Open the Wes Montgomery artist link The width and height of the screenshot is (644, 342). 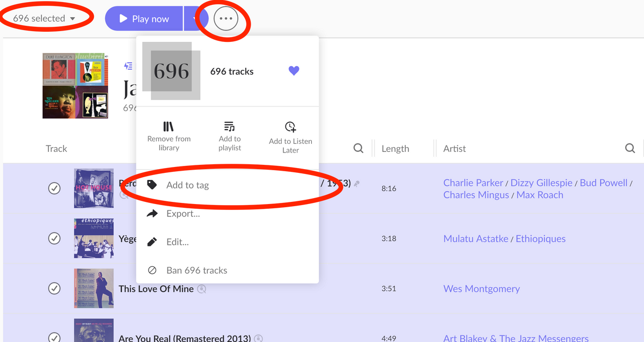[481, 289]
